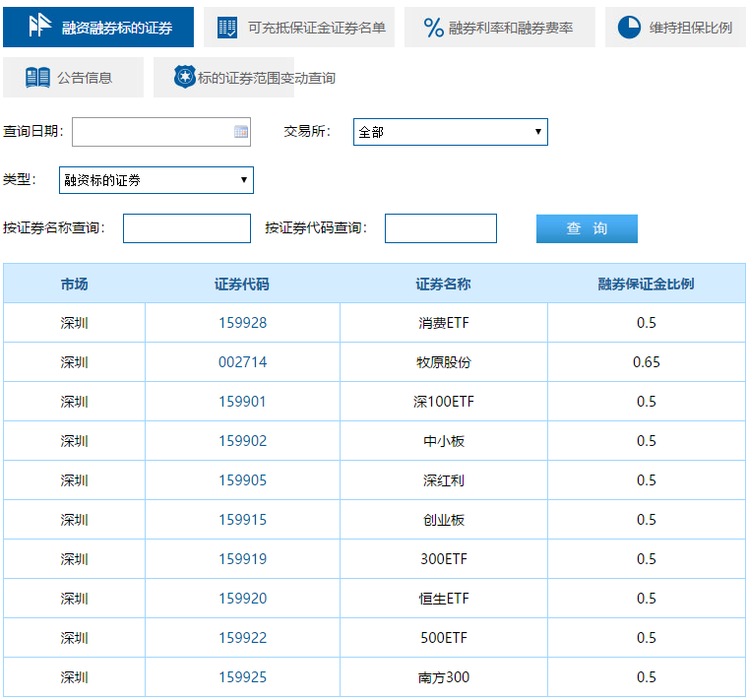
Task: Open security code 159919 link
Action: (x=242, y=559)
